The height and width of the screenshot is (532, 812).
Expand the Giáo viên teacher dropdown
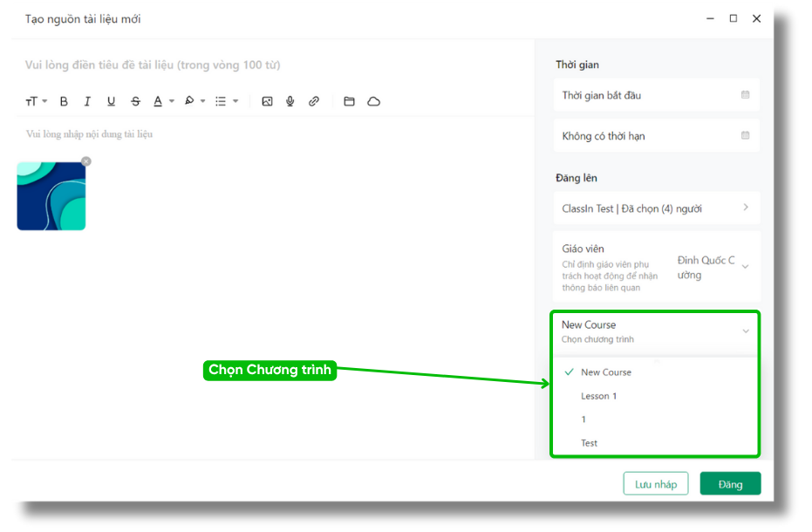(744, 266)
